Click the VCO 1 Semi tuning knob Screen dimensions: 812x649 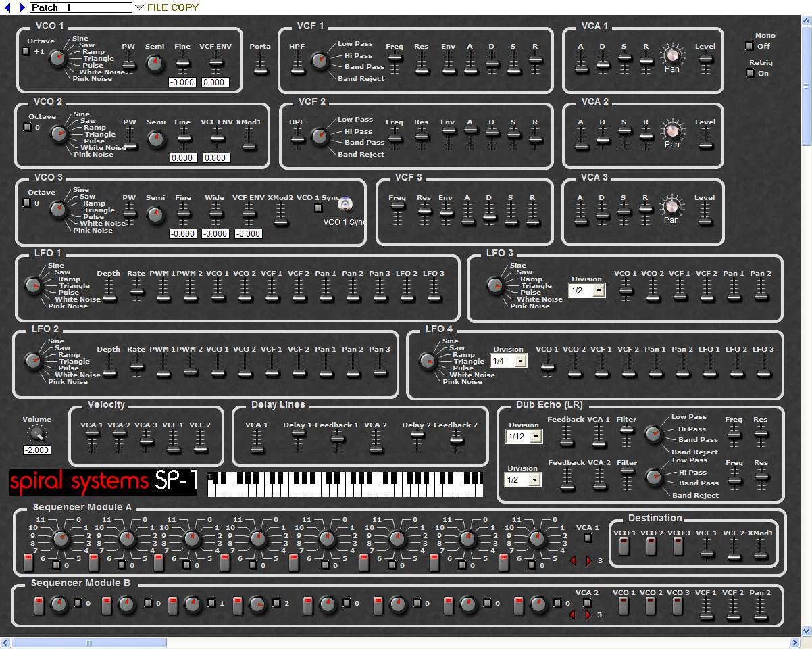(154, 64)
